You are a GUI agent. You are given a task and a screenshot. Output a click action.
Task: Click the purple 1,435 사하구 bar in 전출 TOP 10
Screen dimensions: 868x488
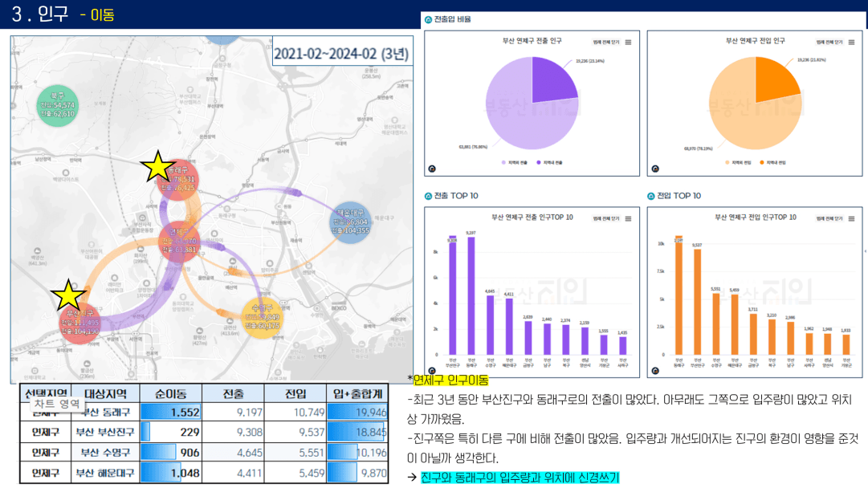click(623, 345)
